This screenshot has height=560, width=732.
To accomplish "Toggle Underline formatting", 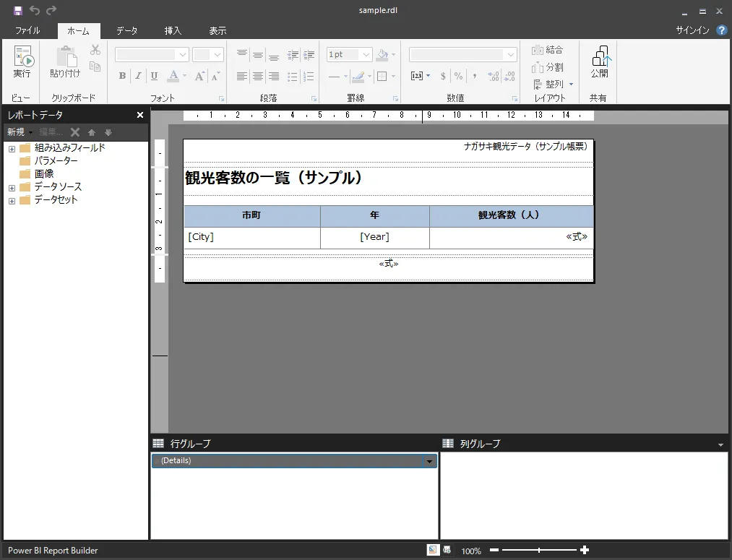I will click(154, 76).
